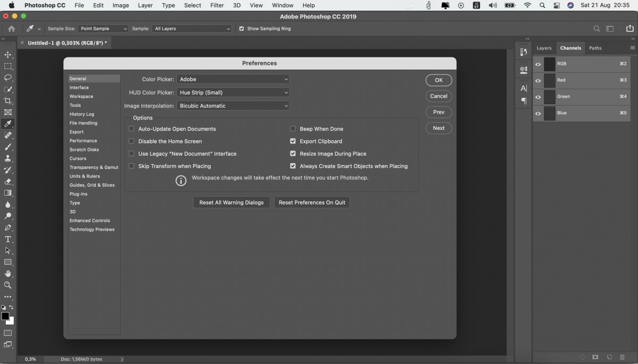Go to the Home screen icon

[11, 29]
